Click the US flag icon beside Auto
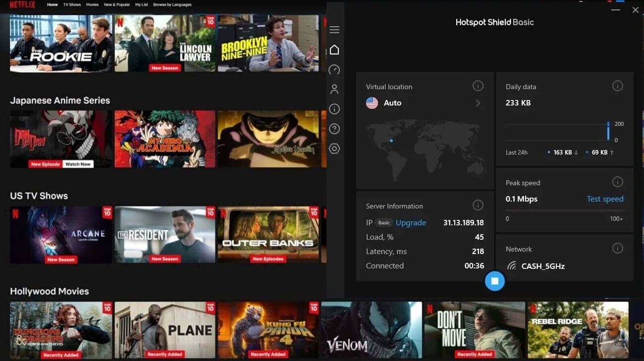The width and height of the screenshot is (644, 361). [372, 103]
